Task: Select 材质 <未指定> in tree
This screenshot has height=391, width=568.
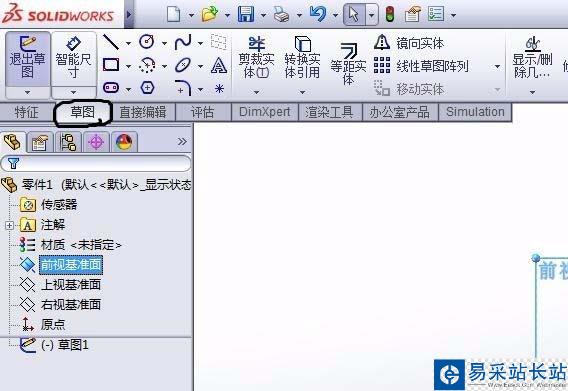Action: click(71, 245)
